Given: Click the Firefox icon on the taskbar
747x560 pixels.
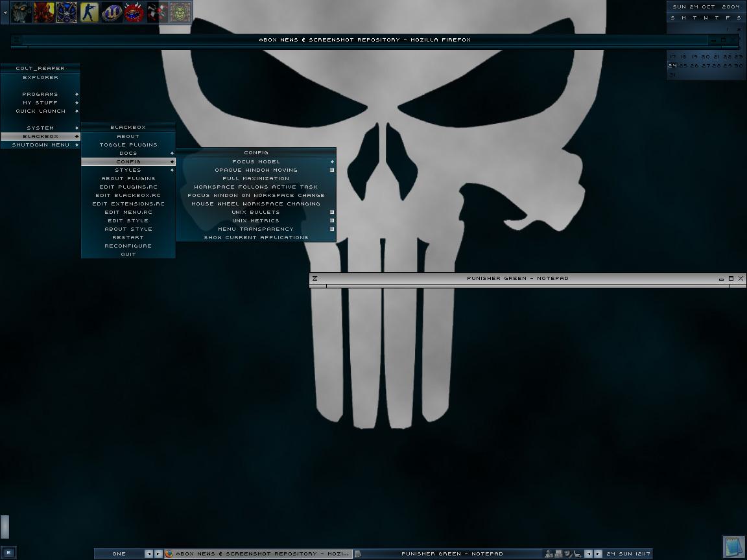Looking at the screenshot, I should click(169, 554).
